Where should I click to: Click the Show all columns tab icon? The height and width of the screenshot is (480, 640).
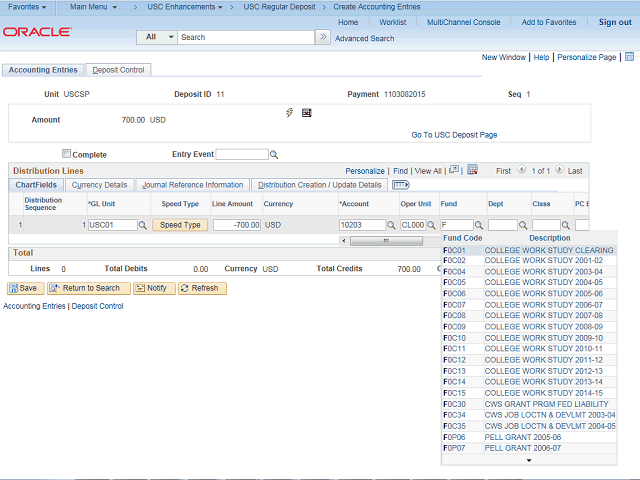[401, 185]
